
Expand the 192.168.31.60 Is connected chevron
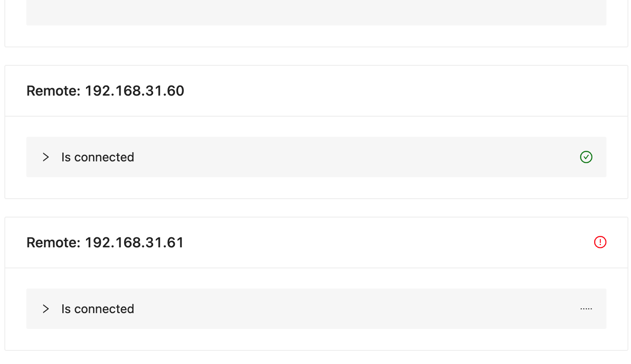point(46,157)
